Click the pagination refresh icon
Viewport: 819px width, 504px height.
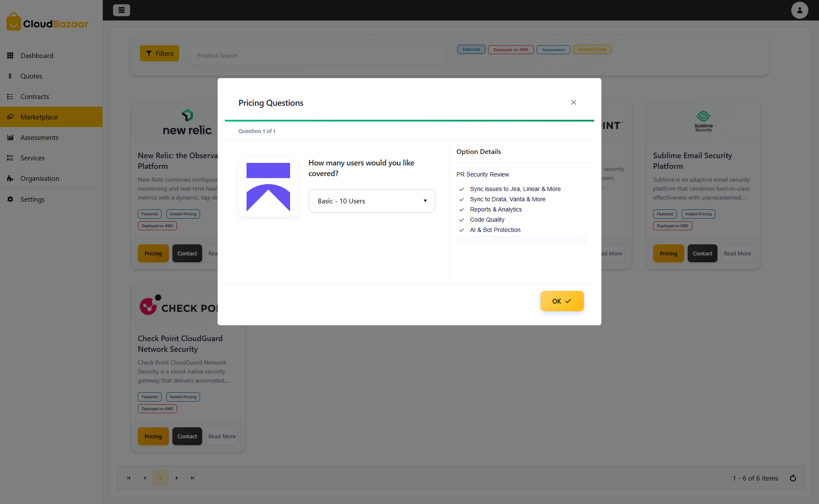pos(793,478)
